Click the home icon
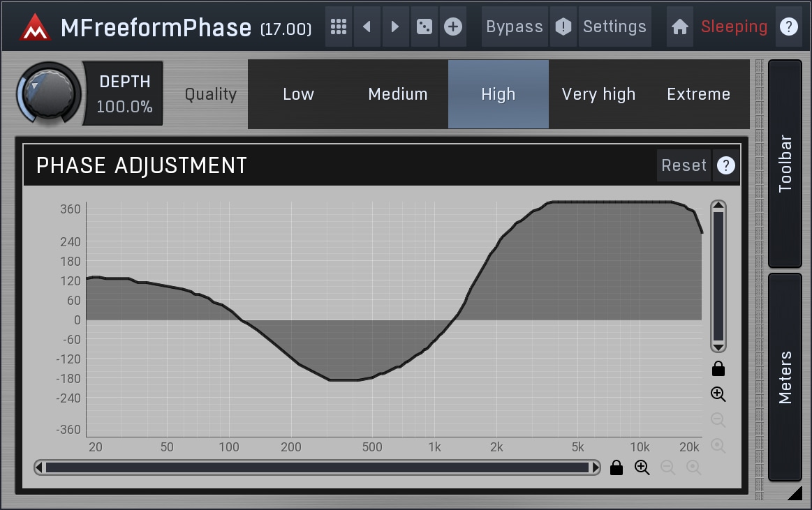Viewport: 812px width, 510px height. [x=679, y=27]
